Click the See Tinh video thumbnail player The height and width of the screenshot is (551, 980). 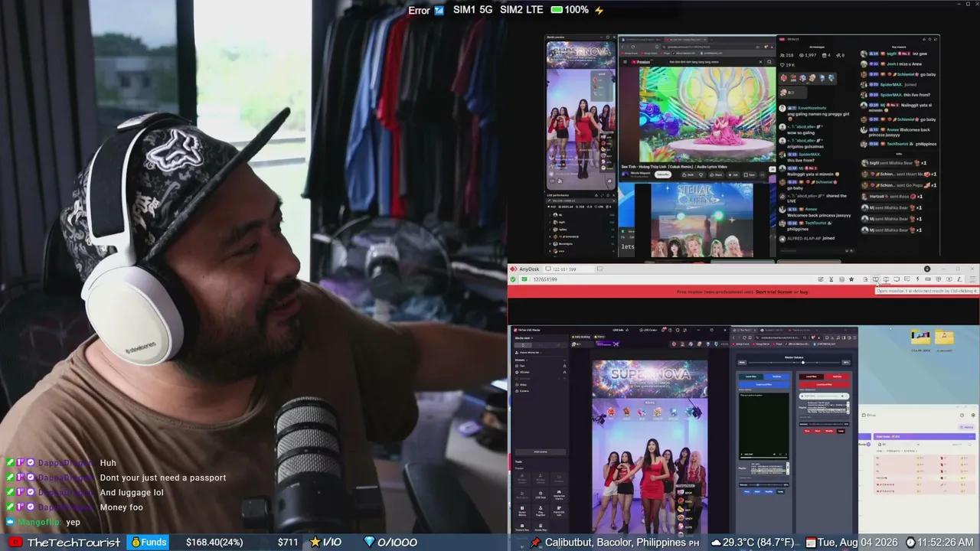(707, 115)
